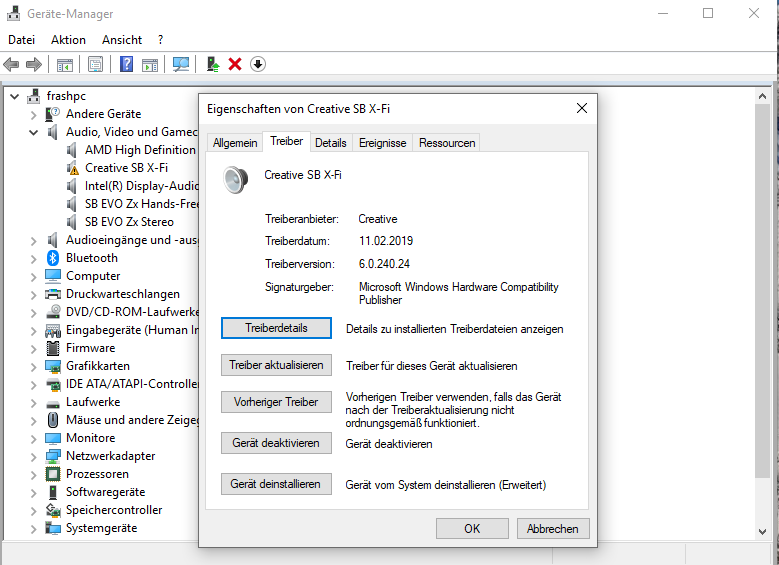Open the Ansicht menu

pos(122,40)
